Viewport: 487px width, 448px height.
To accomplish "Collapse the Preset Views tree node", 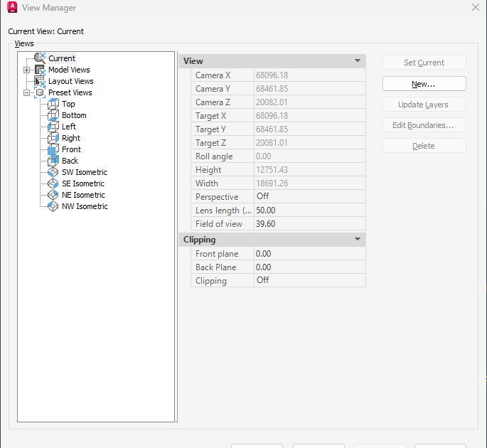I will (27, 92).
